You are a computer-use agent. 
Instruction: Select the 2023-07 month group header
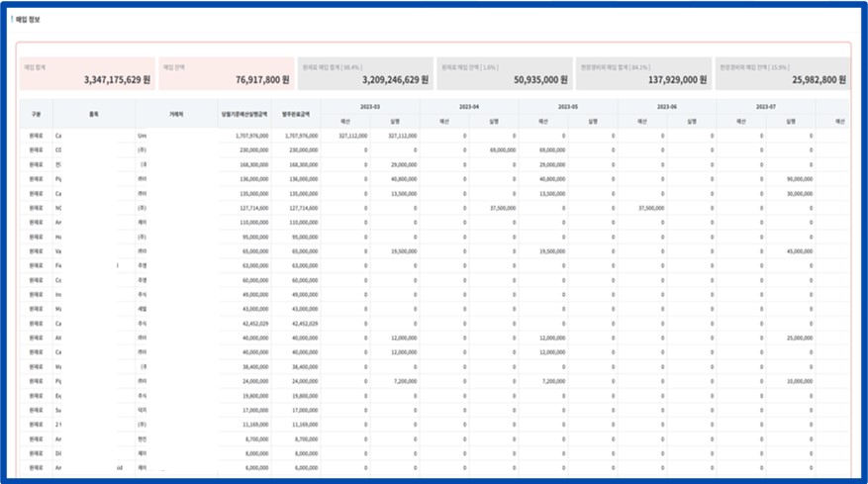coord(766,106)
